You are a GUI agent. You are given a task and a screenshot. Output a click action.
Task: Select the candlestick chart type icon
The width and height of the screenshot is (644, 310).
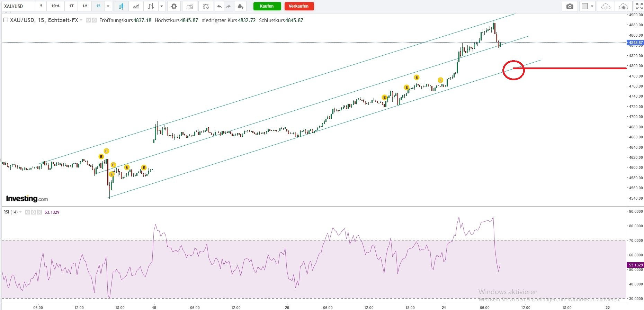point(121,6)
